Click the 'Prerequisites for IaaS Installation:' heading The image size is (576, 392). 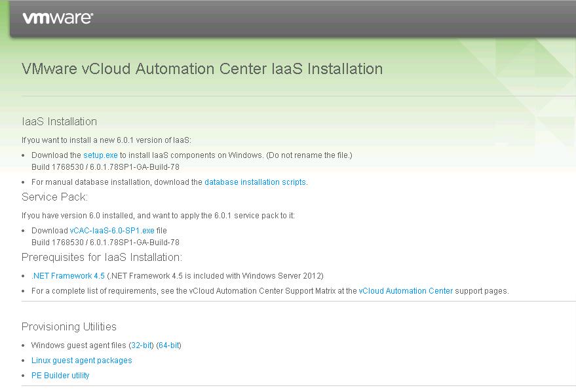point(102,257)
